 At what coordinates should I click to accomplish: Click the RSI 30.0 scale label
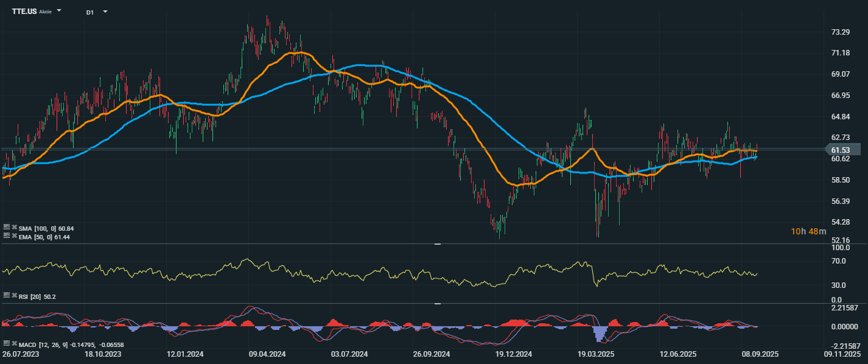[x=840, y=285]
